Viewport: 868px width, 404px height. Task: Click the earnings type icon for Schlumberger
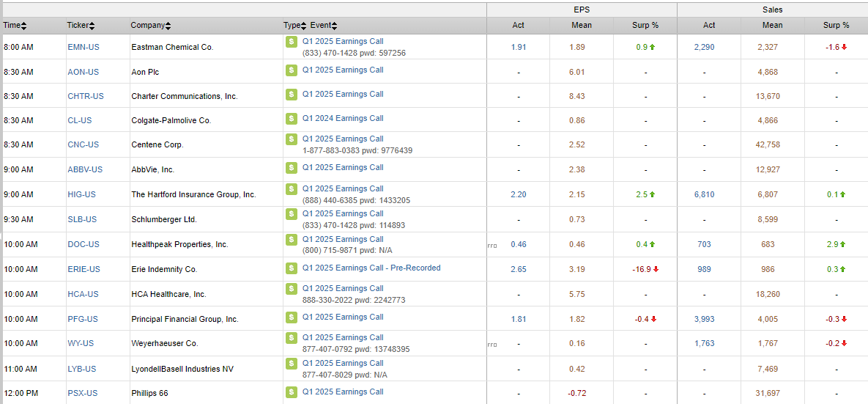pyautogui.click(x=292, y=214)
